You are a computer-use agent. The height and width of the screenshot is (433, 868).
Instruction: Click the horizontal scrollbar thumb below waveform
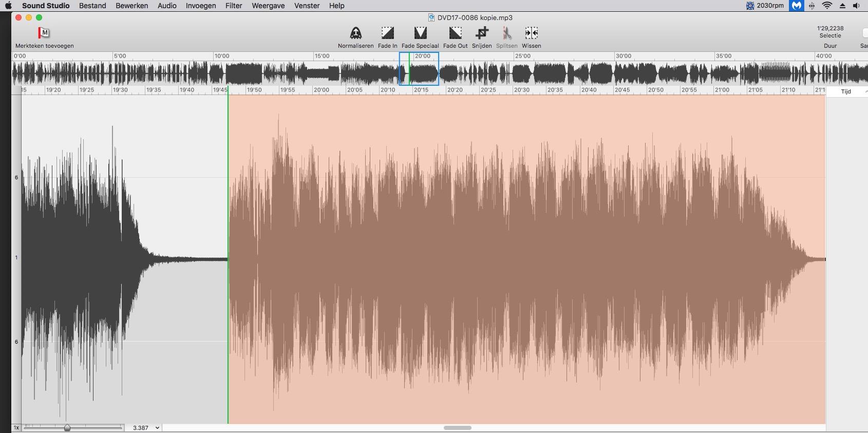tap(457, 427)
